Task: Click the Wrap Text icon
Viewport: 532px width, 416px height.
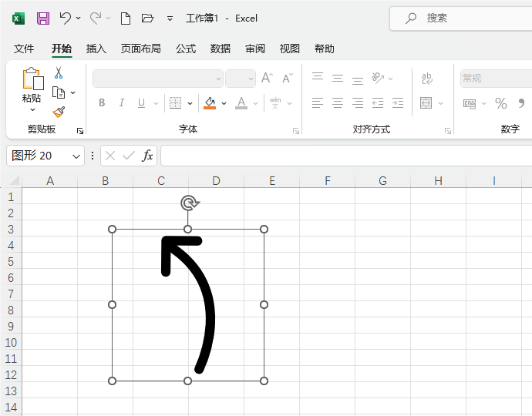Action: click(x=427, y=79)
